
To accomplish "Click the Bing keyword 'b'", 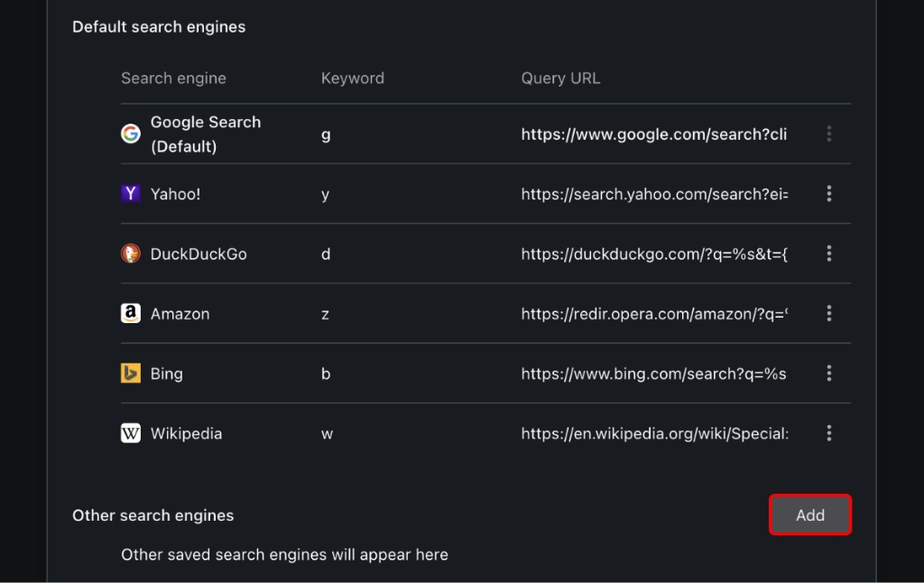I will click(326, 374).
